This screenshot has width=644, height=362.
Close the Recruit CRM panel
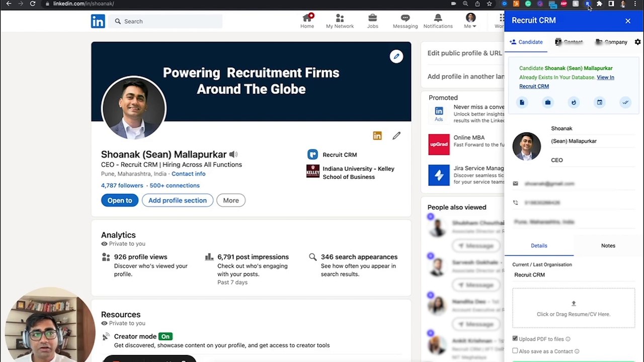click(x=628, y=21)
